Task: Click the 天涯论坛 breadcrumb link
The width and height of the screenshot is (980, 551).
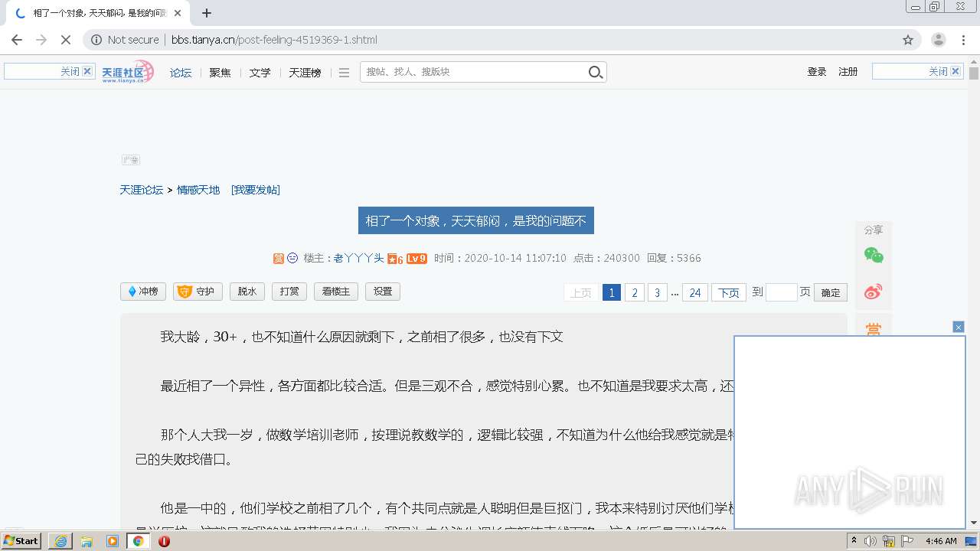Action: pyautogui.click(x=142, y=190)
